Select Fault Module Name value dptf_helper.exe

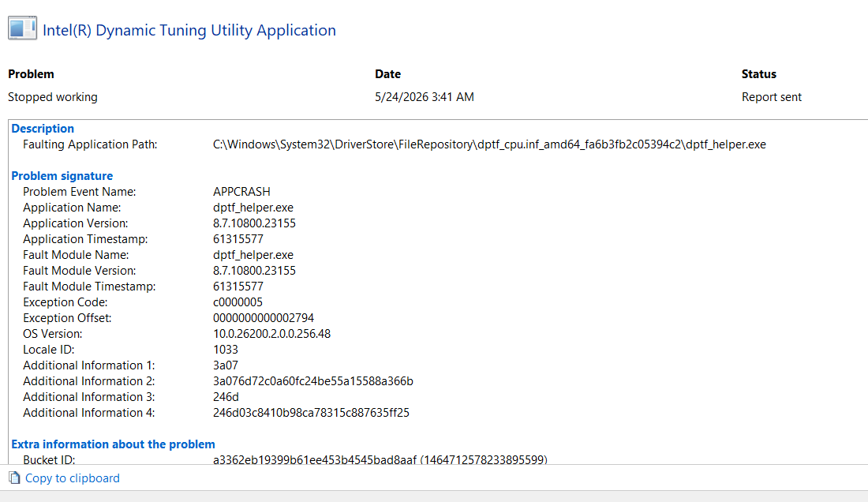pos(253,255)
